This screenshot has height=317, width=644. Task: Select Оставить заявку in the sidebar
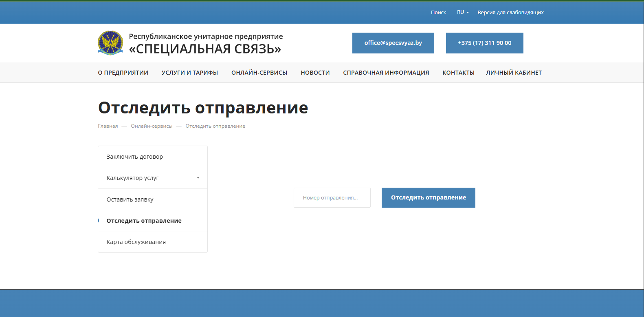pos(153,200)
